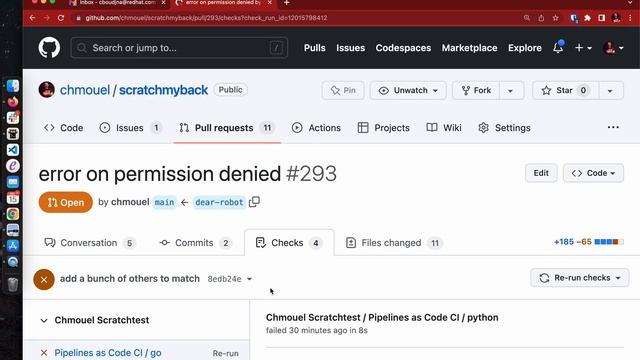Open the Pull requests tab

227,128
